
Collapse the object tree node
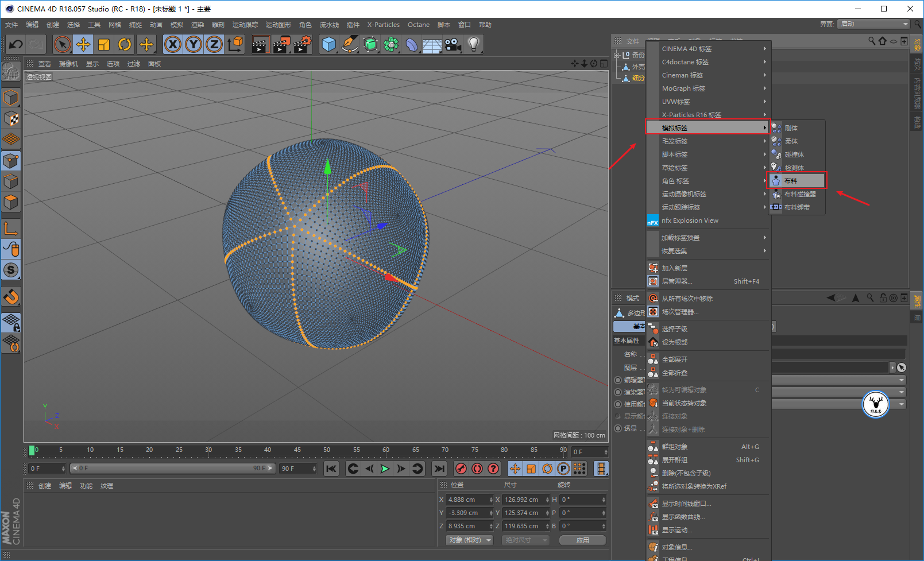pos(617,55)
